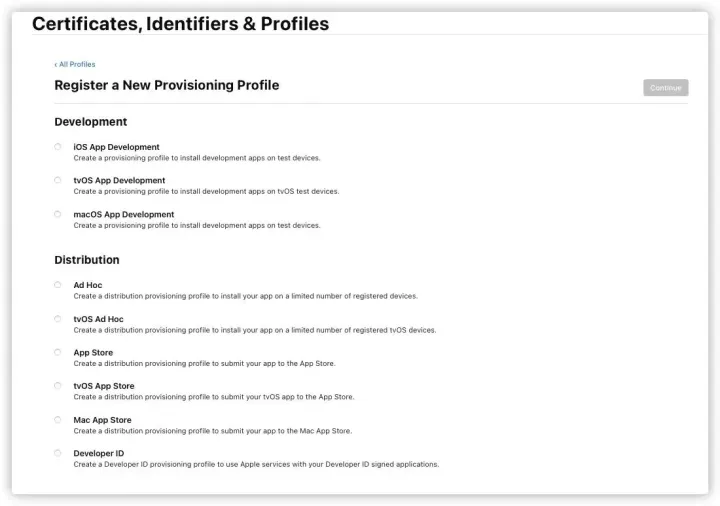Click the Mac App Store label
Image resolution: width=720 pixels, height=506 pixels.
click(102, 420)
